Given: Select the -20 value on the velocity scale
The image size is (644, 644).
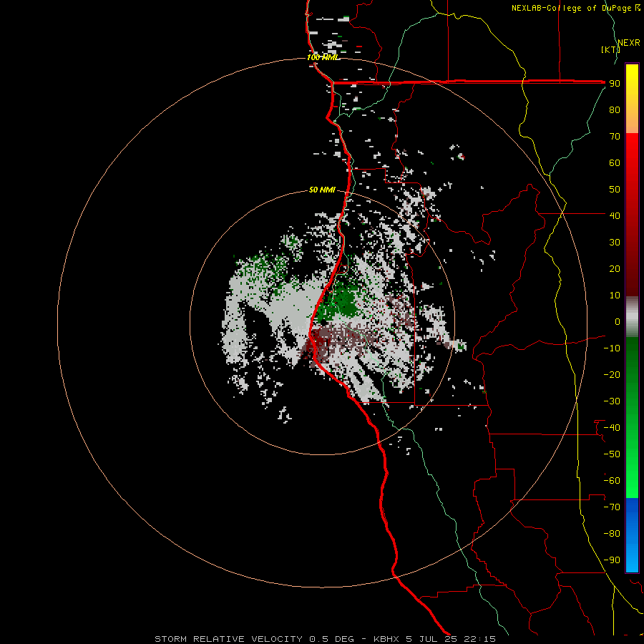Looking at the screenshot, I should [612, 375].
